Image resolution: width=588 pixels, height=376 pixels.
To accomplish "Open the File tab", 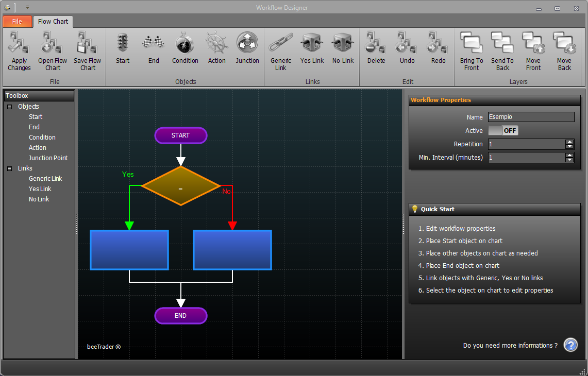I will (17, 22).
